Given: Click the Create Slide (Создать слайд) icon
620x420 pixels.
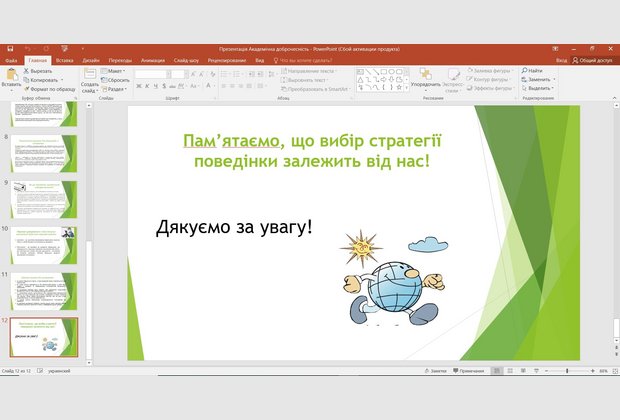Looking at the screenshot, I should 90,76.
